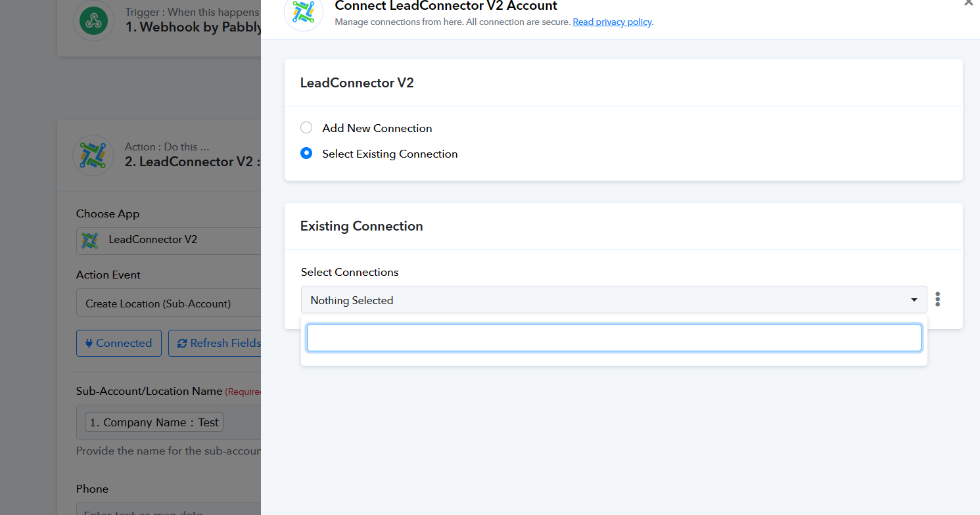980x515 pixels.
Task: Close the connection dialog with X
Action: point(969,3)
